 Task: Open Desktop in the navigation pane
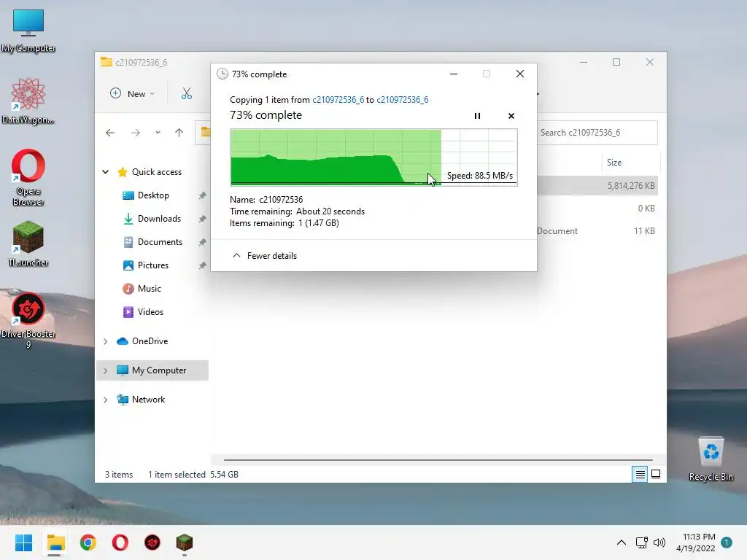pyautogui.click(x=153, y=195)
